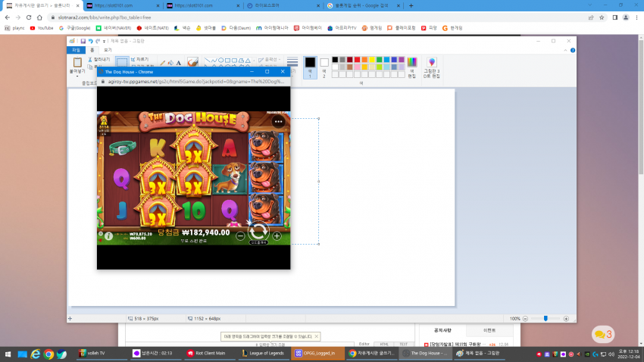Switch to Google search browser tab
Image resolution: width=644 pixels, height=362 pixels.
tap(363, 6)
